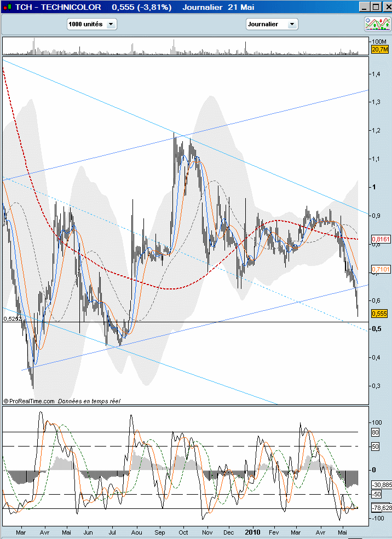392x539 pixels.
Task: Click the 2010 year marker on time axis
Action: click(x=253, y=532)
